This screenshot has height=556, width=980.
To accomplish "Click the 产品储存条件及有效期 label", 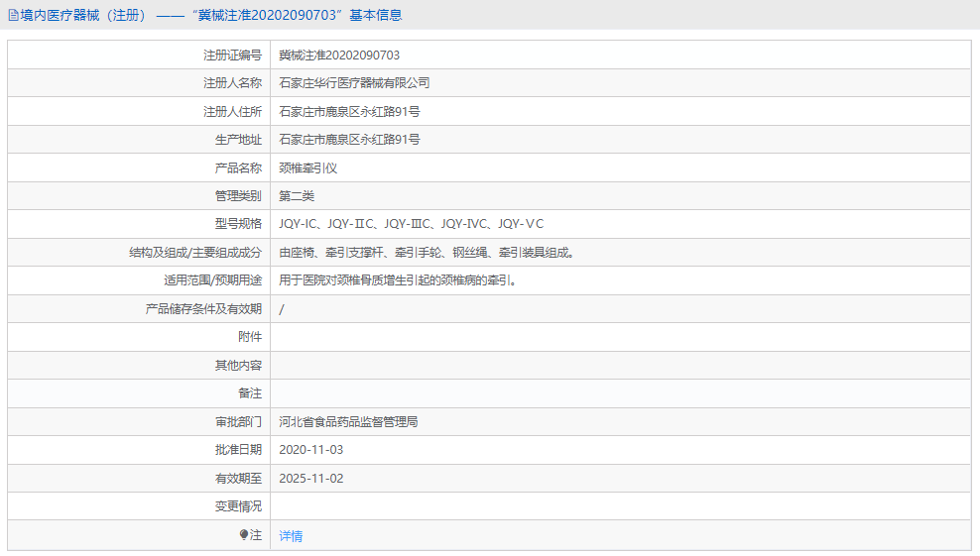I will 203,308.
